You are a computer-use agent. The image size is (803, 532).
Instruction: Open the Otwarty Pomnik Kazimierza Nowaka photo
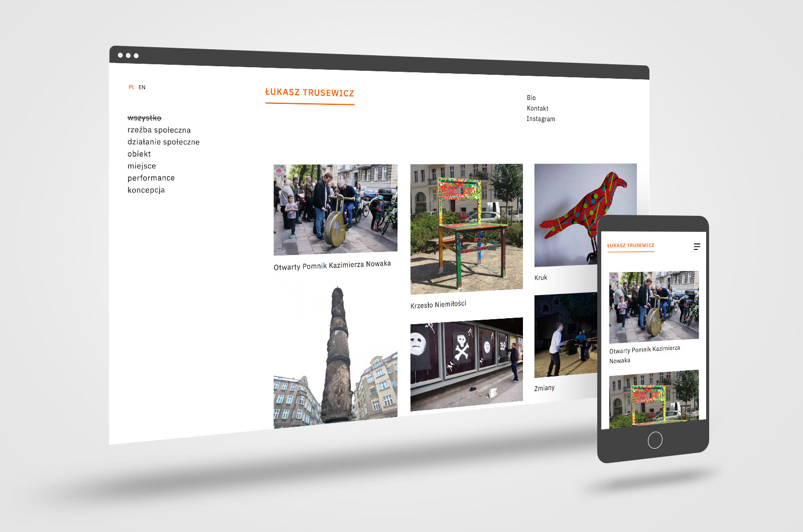point(335,209)
